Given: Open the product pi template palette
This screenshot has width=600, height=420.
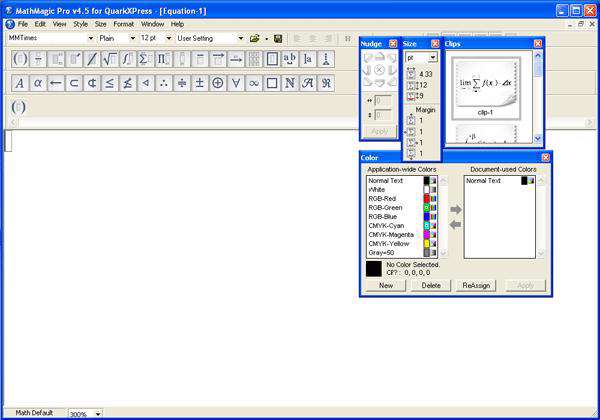Looking at the screenshot, I should tap(164, 59).
